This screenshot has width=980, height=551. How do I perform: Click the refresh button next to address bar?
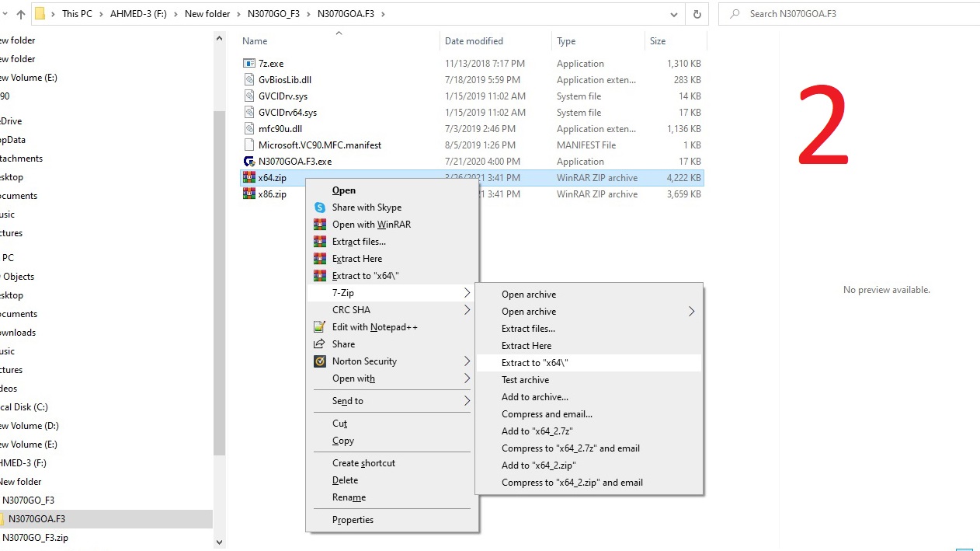pyautogui.click(x=697, y=14)
